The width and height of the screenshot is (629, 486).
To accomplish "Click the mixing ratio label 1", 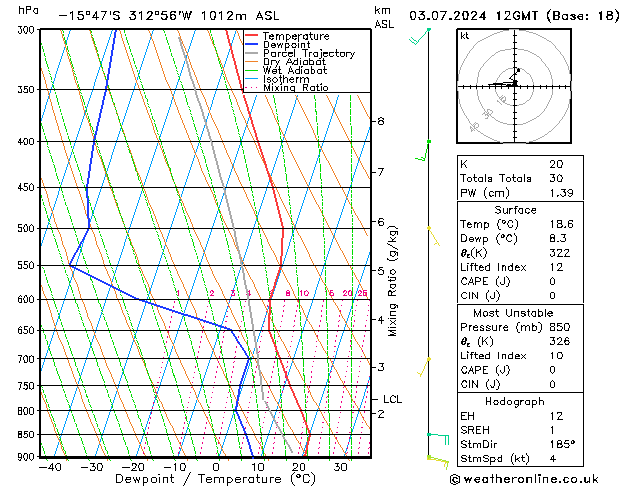I will click(178, 293).
